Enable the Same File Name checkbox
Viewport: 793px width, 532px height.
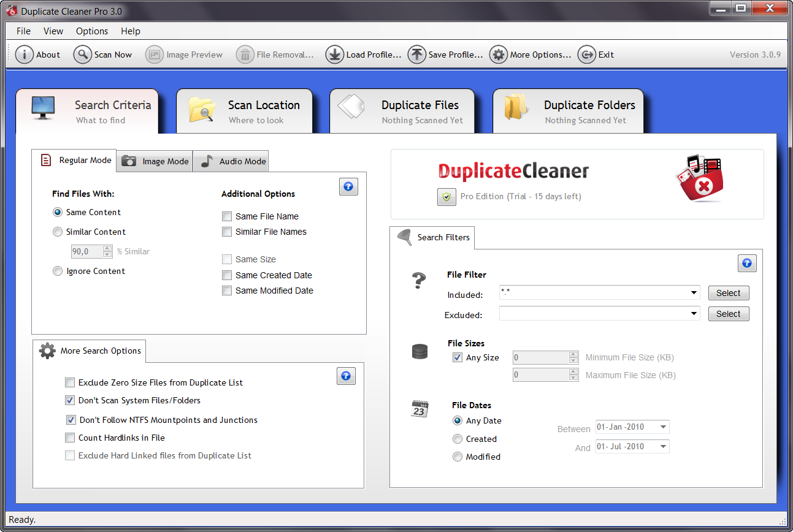point(227,216)
